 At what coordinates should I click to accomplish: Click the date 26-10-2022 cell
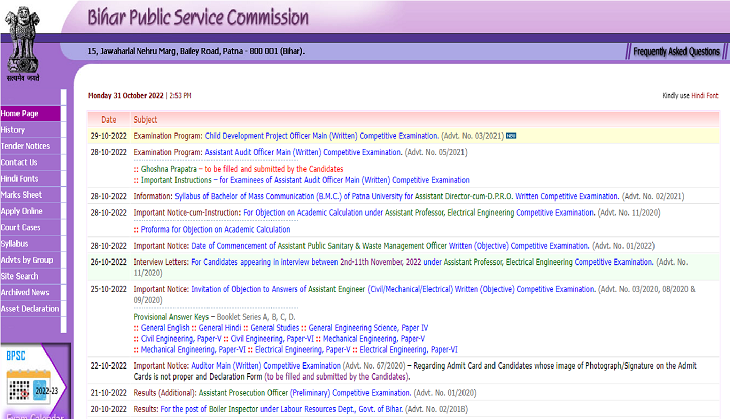108,262
